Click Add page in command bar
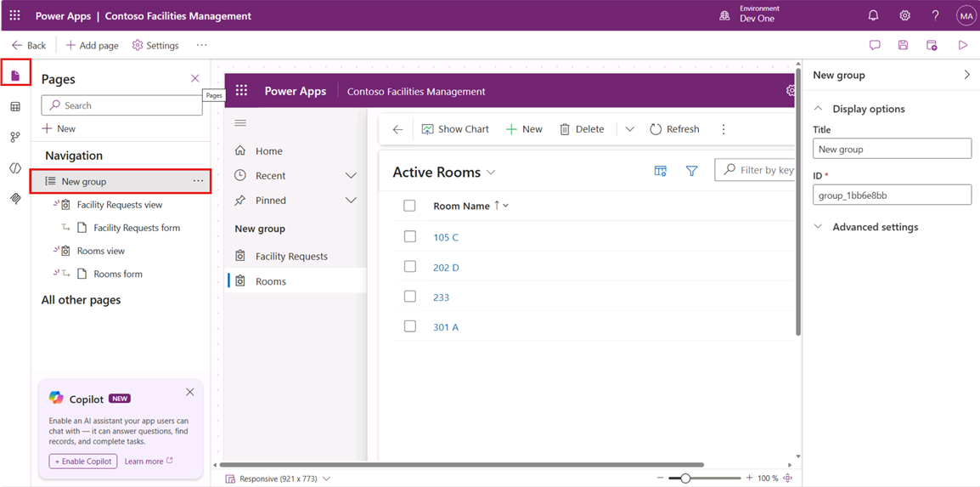Image resolution: width=980 pixels, height=487 pixels. pos(92,46)
